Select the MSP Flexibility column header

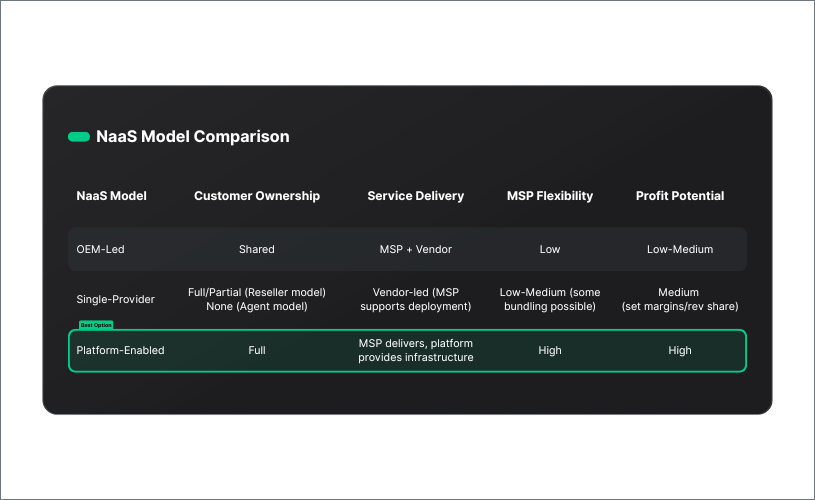(550, 196)
